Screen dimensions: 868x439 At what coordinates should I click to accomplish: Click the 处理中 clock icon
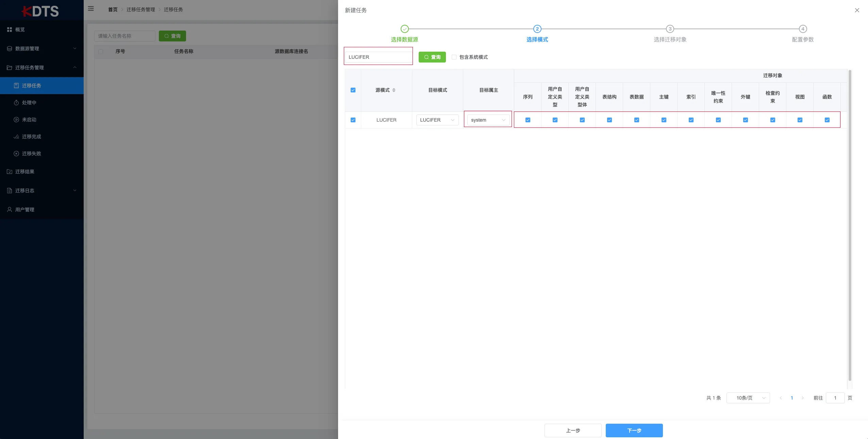click(x=17, y=103)
